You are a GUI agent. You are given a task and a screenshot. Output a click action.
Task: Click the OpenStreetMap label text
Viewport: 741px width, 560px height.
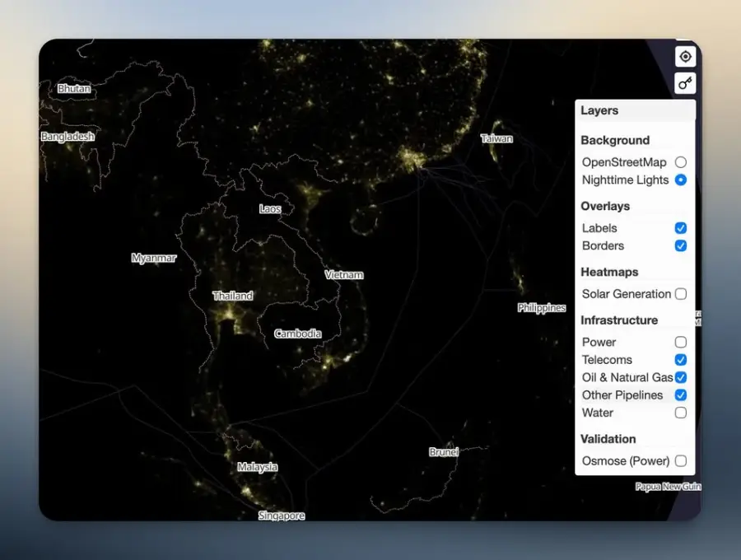point(624,162)
